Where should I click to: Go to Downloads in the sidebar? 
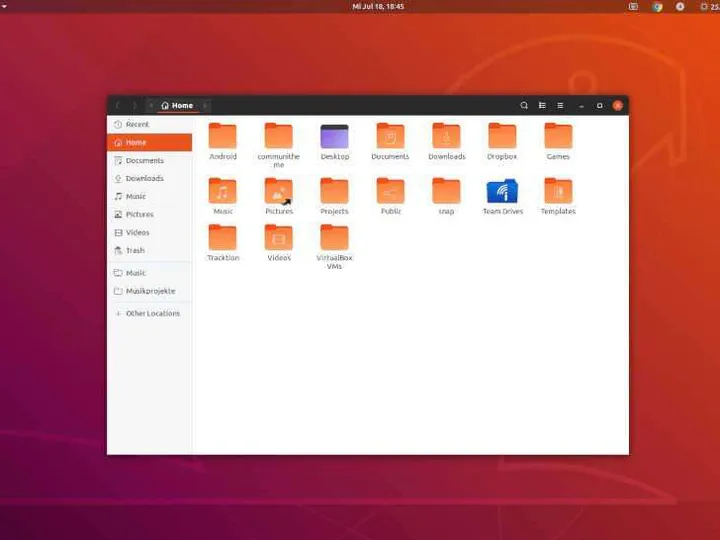tap(150, 178)
